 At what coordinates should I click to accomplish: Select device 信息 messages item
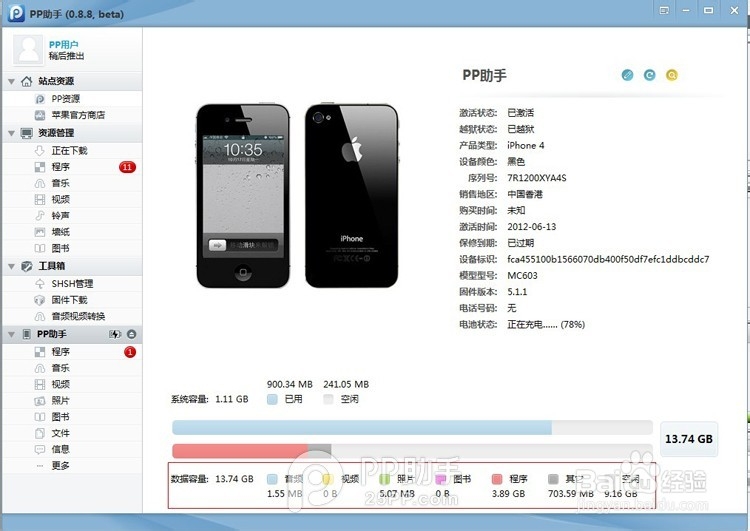(72, 450)
